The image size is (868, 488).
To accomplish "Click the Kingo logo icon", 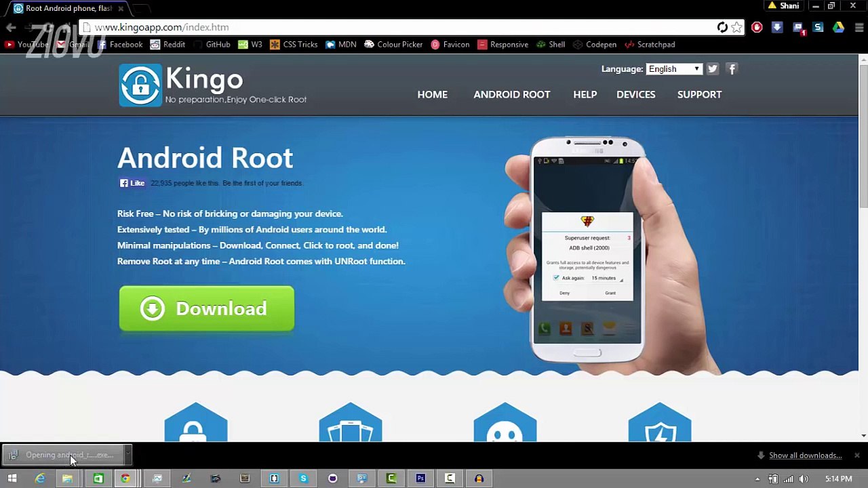I will tap(140, 85).
